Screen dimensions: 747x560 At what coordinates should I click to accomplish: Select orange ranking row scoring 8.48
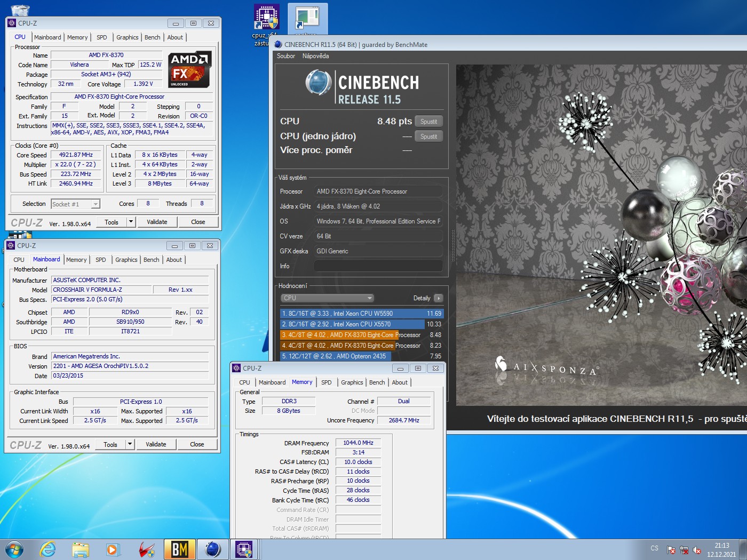[x=362, y=335]
